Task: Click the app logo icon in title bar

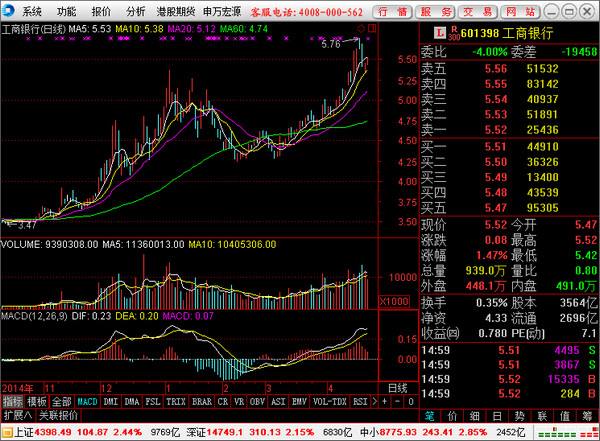Action: tap(8, 11)
